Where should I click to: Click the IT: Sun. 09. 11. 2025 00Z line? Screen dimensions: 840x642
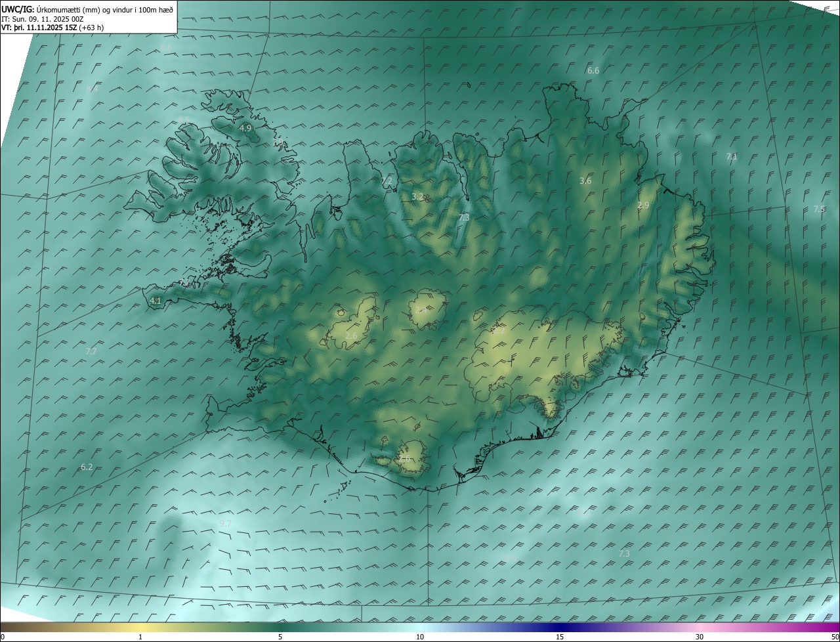[42, 19]
